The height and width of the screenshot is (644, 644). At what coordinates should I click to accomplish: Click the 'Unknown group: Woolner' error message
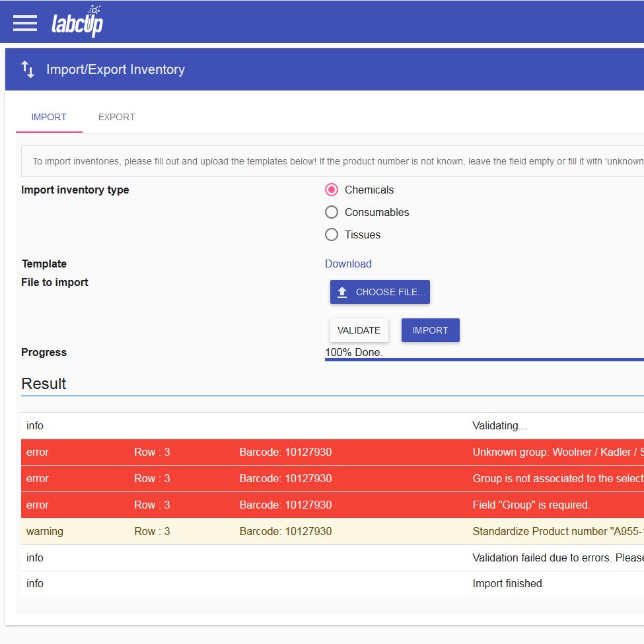coord(558,452)
